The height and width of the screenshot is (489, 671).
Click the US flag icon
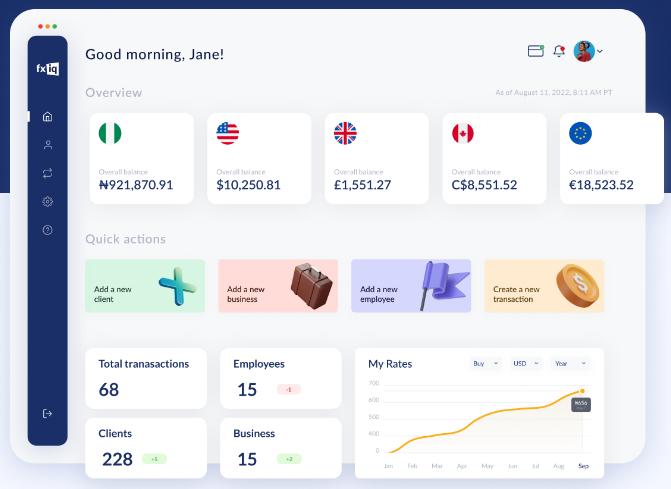pyautogui.click(x=228, y=133)
